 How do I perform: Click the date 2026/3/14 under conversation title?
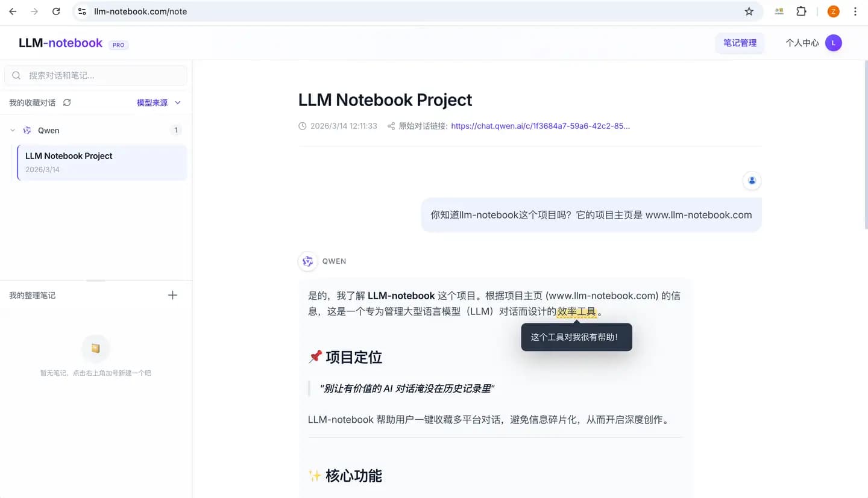pos(42,169)
